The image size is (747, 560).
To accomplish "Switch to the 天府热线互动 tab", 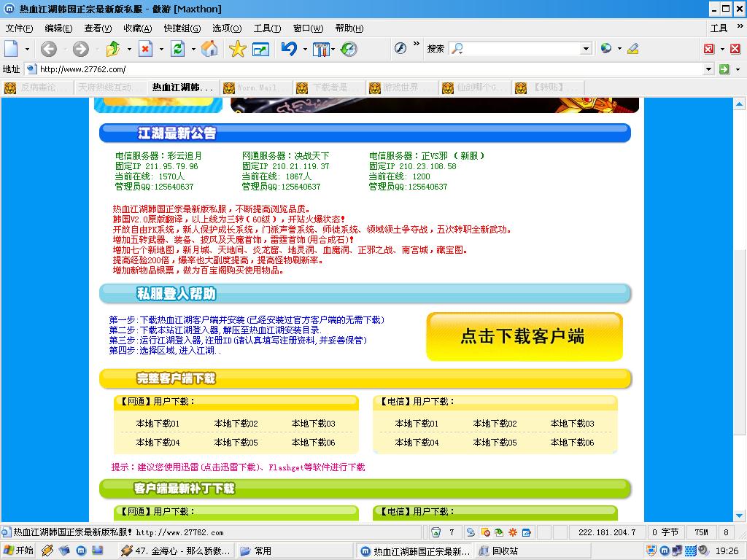I will [x=110, y=87].
